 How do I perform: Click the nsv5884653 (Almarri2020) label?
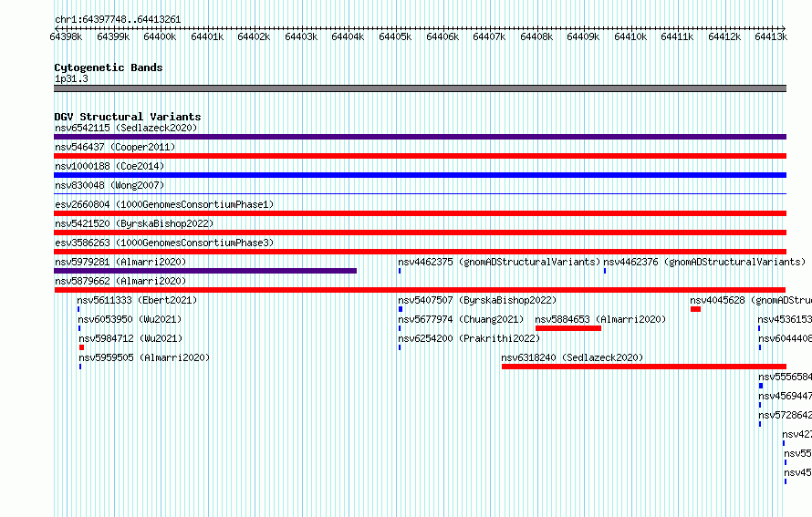[x=600, y=319]
